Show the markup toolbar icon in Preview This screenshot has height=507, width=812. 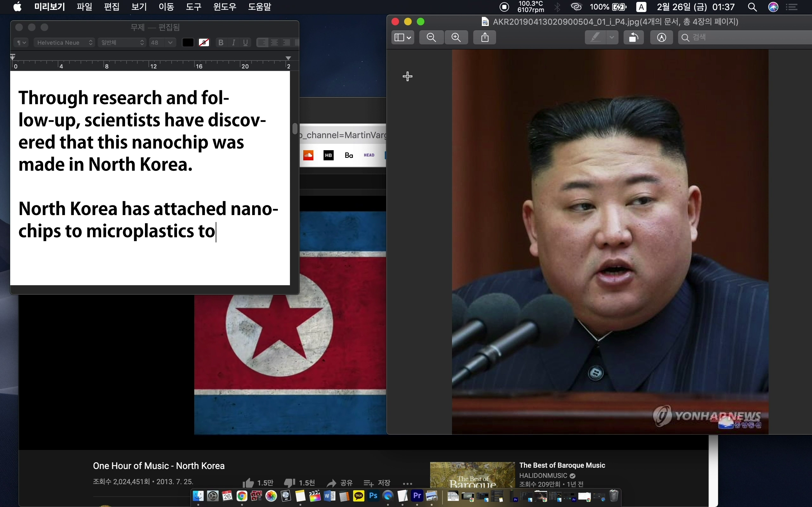[661, 37]
